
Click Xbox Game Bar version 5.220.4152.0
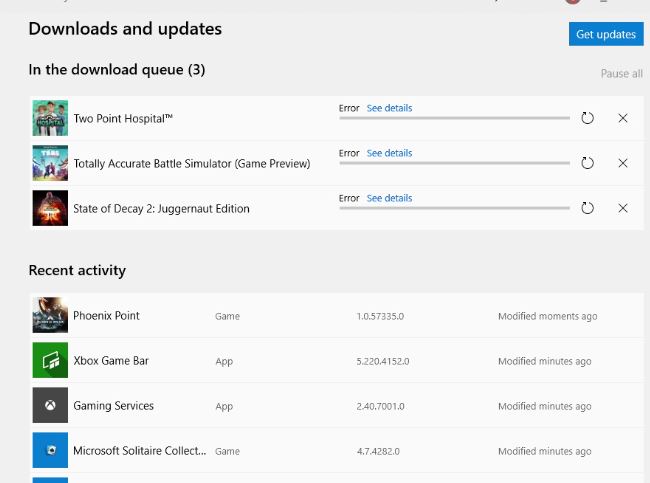tap(383, 362)
